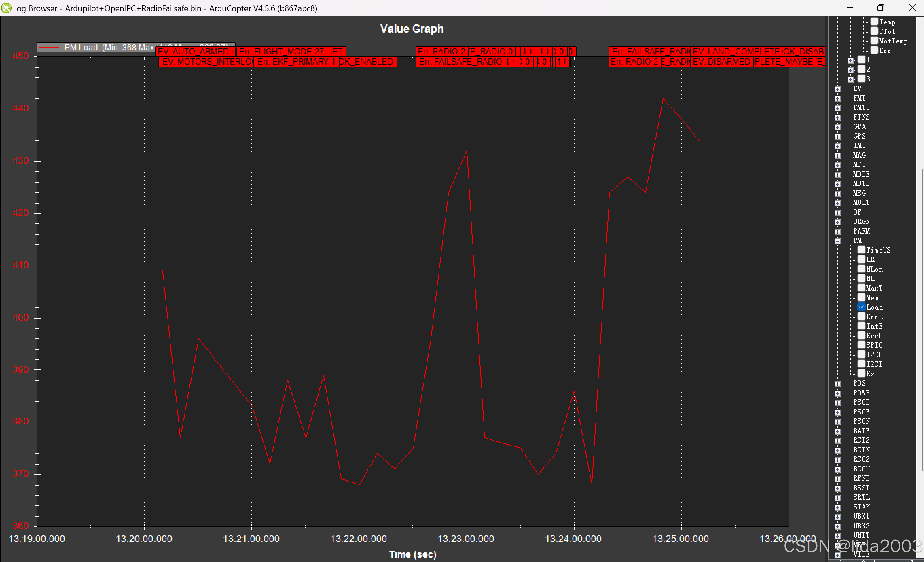Viewport: 924px width, 562px height.
Task: Uncheck the Load checkbox under PM
Action: [862, 307]
